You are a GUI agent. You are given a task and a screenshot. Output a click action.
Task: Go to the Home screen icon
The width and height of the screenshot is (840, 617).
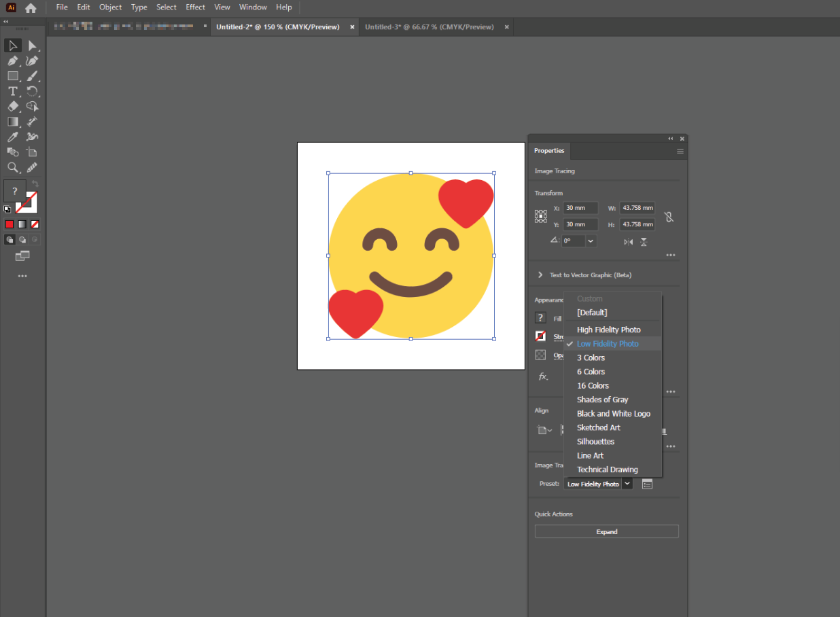(x=31, y=8)
